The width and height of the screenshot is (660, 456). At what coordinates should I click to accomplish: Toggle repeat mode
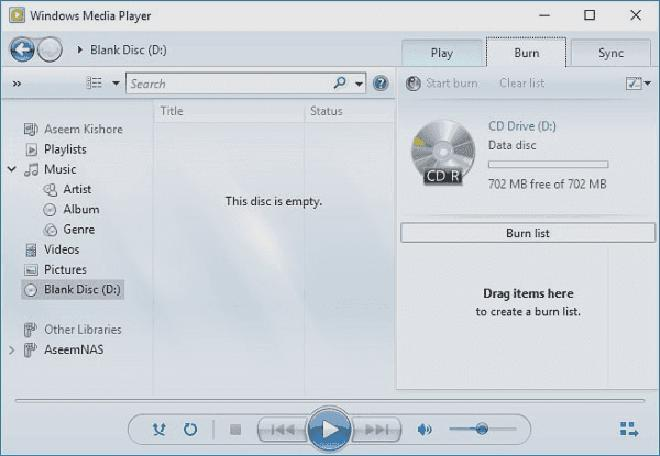tap(190, 429)
